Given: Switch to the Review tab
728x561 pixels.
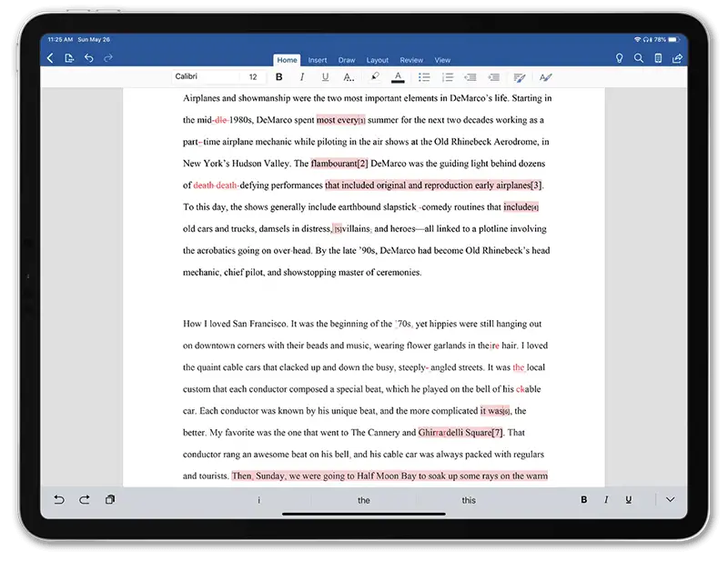Looking at the screenshot, I should coord(411,60).
